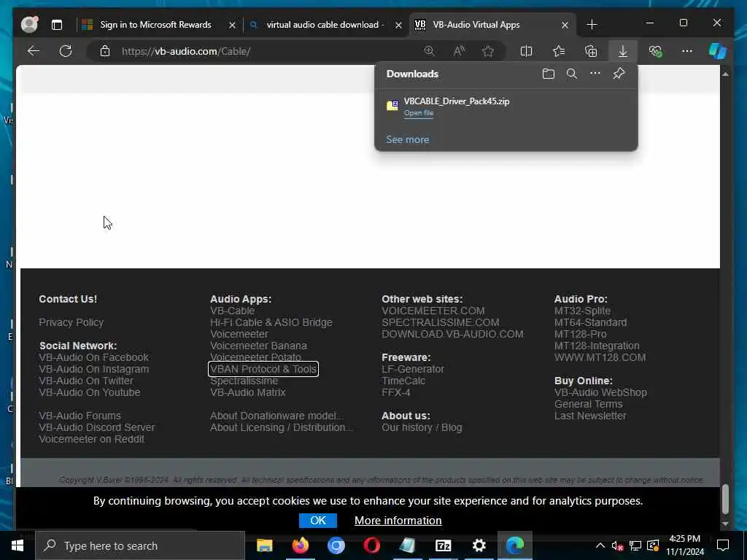Add page to favorites with star icon
Screen dimensions: 747x560
click(488, 51)
